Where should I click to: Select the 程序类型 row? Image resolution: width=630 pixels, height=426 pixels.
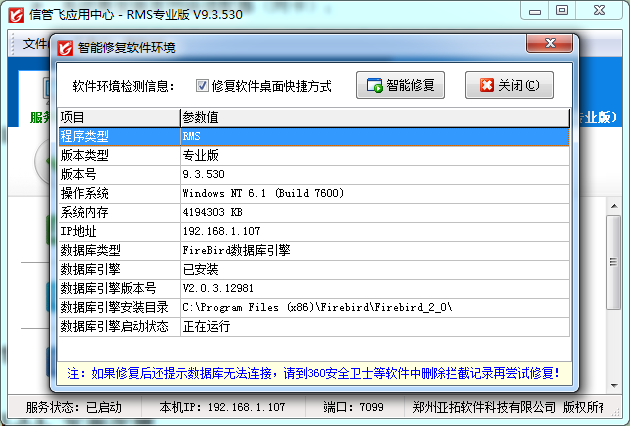coord(118,136)
